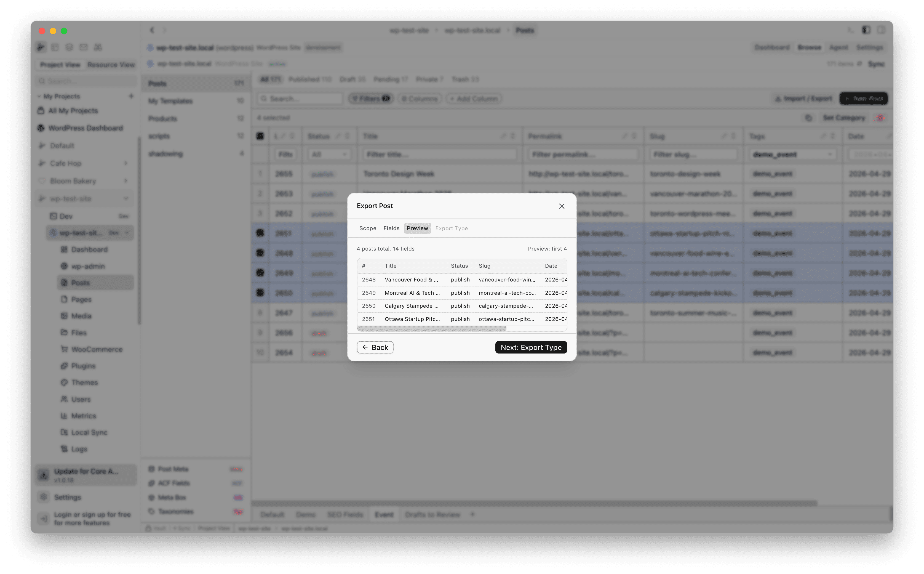Click the New Post button
The width and height of the screenshot is (924, 574).
click(x=863, y=99)
